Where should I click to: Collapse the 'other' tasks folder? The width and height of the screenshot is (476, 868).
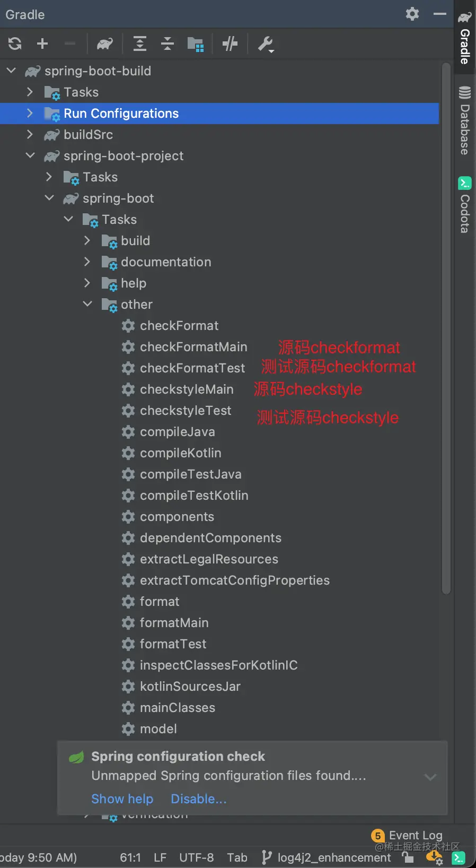pos(87,304)
